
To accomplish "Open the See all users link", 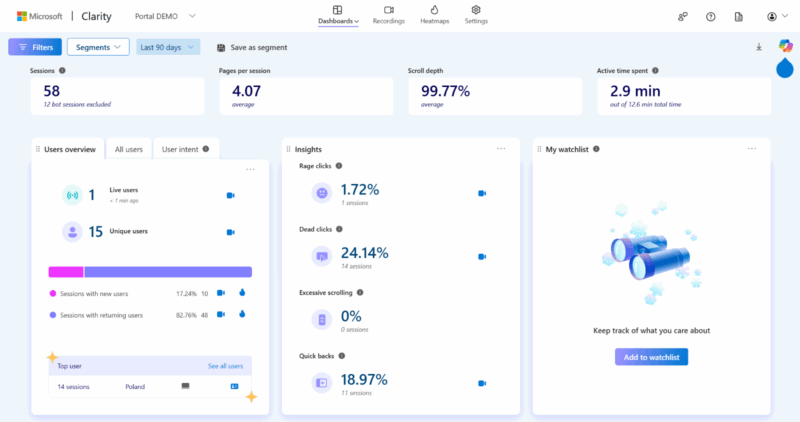I will tap(224, 366).
